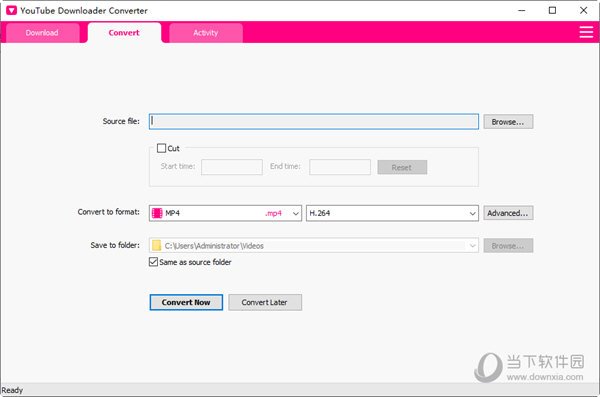Click the Convert Later button

[x=265, y=302]
